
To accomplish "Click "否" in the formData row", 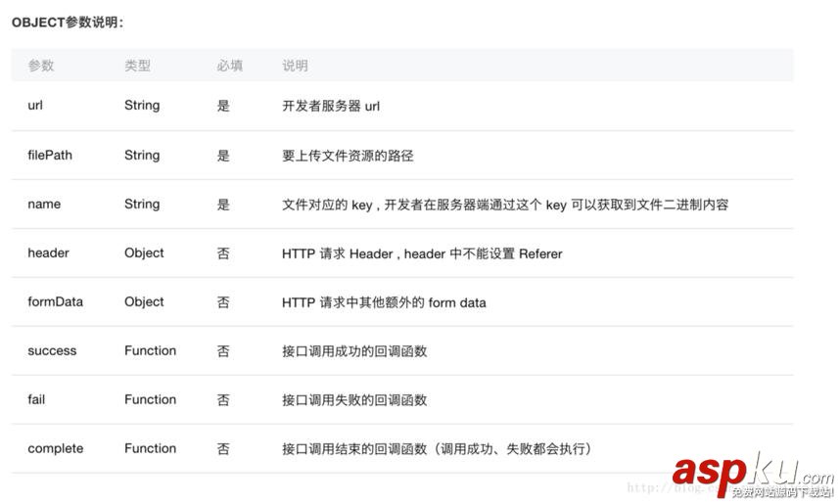I will pos(223,302).
